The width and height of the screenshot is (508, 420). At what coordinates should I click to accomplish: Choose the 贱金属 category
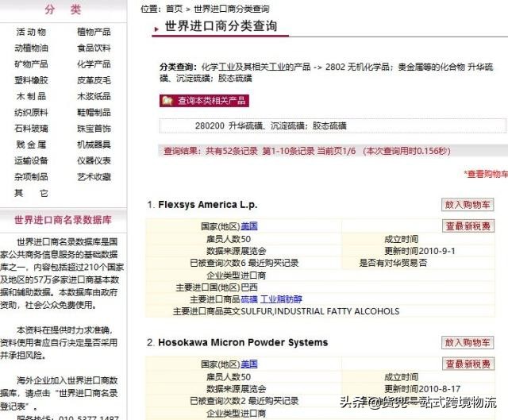(31, 144)
